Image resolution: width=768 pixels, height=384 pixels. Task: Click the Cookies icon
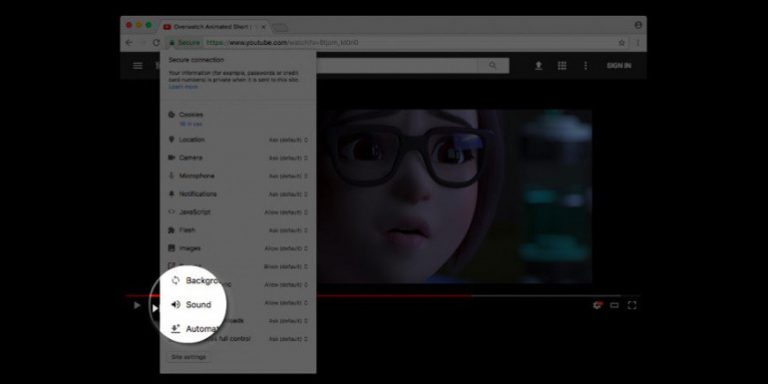click(x=171, y=115)
